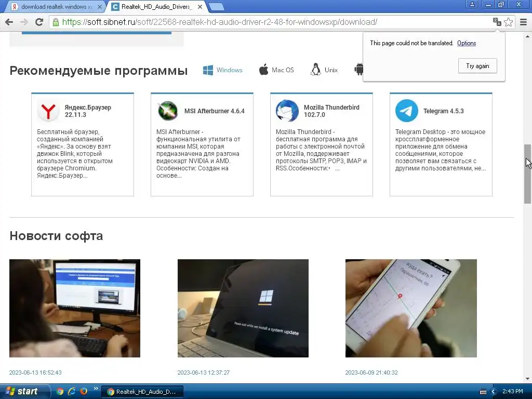The image size is (532, 399).
Task: Click the 2:43 PM system clock
Action: pyautogui.click(x=513, y=391)
